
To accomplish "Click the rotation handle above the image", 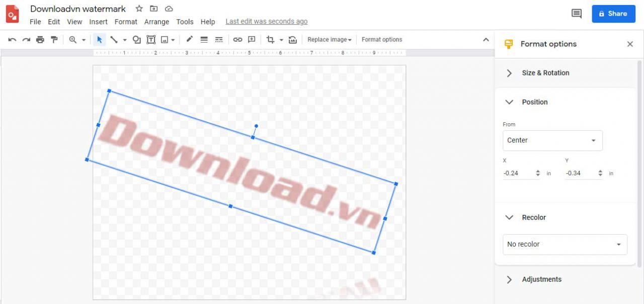I will (x=256, y=126).
